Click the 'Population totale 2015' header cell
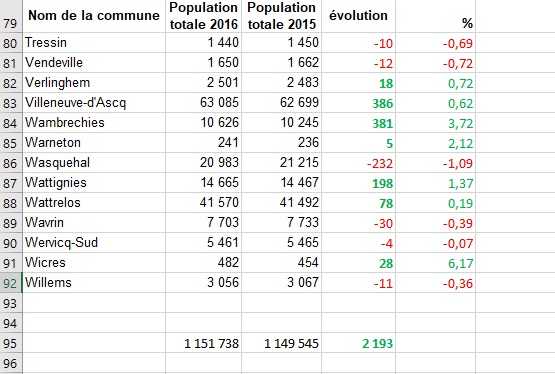Viewport: 555px width, 374px height. (x=281, y=16)
